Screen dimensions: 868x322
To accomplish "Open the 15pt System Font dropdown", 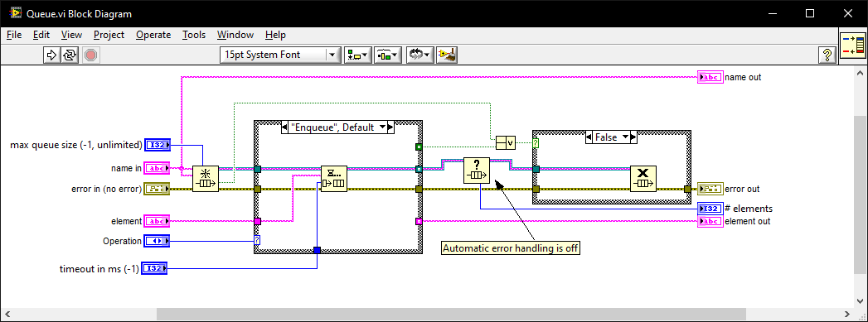I will [280, 55].
